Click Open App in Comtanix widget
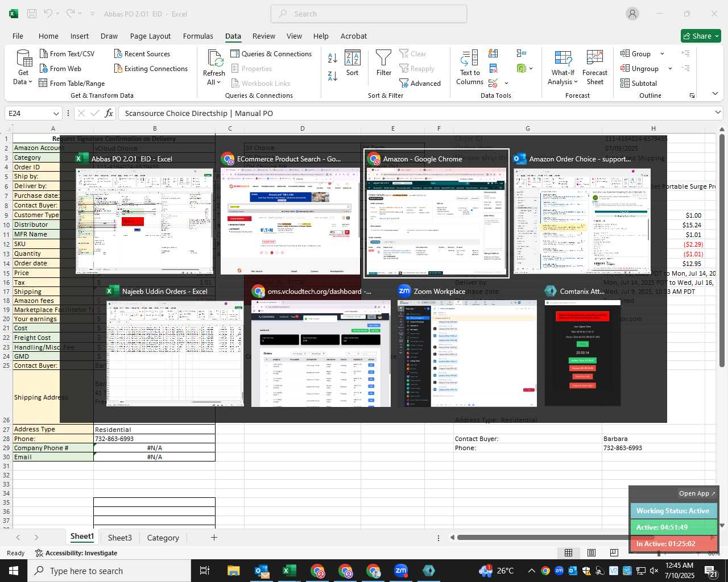 [x=697, y=493]
